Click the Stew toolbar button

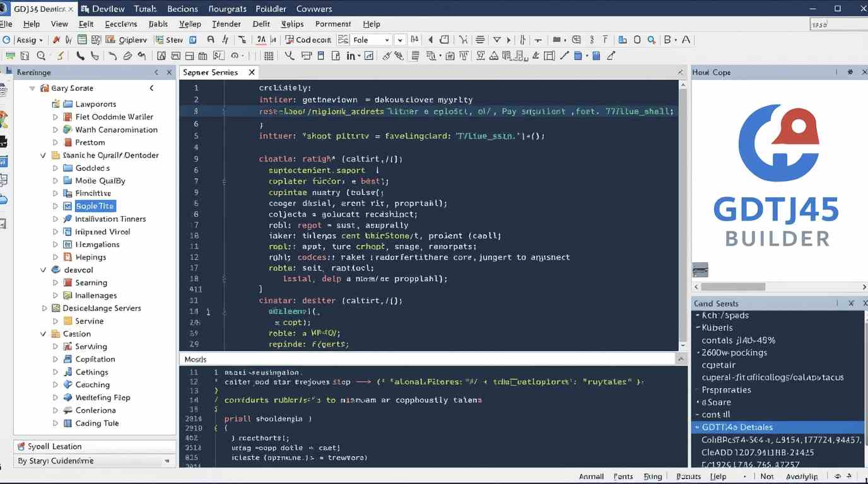click(x=169, y=40)
